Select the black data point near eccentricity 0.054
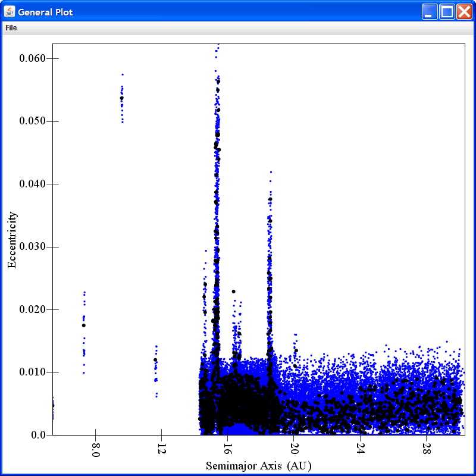Viewport: 476px width, 476px height. [122, 98]
